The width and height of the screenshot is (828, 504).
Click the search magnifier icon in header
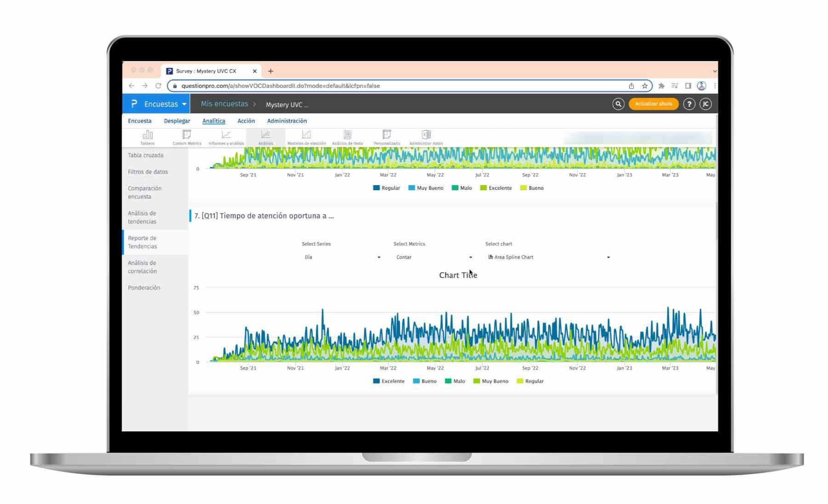(618, 104)
